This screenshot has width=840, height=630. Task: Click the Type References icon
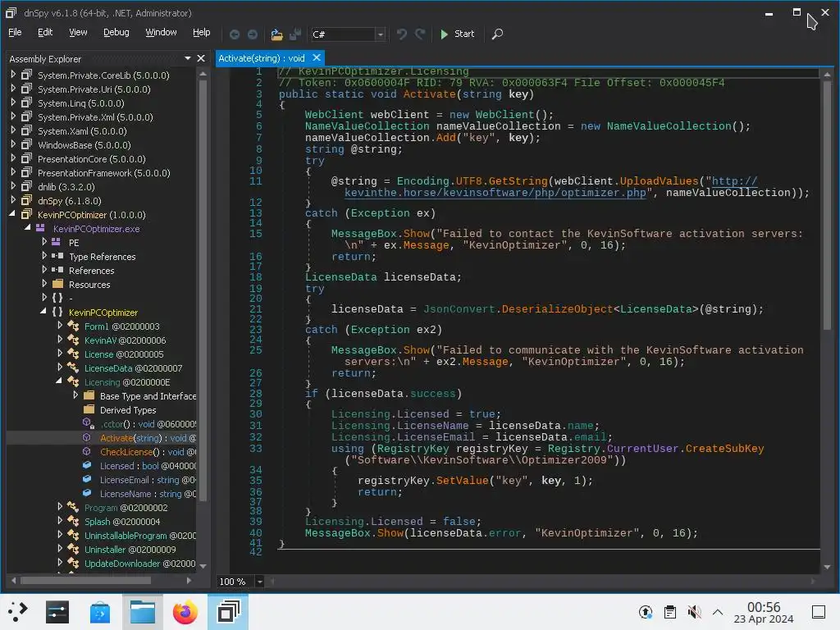click(x=57, y=256)
